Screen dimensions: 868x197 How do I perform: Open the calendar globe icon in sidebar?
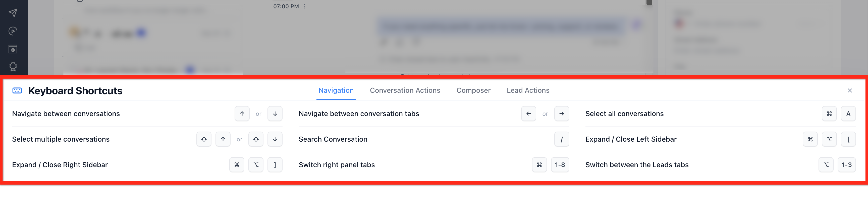[x=13, y=49]
